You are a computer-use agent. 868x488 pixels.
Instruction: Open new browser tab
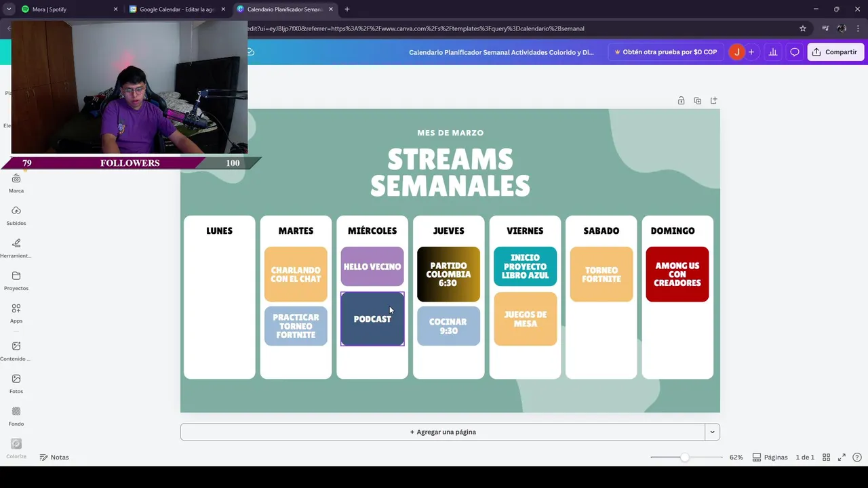tap(347, 9)
